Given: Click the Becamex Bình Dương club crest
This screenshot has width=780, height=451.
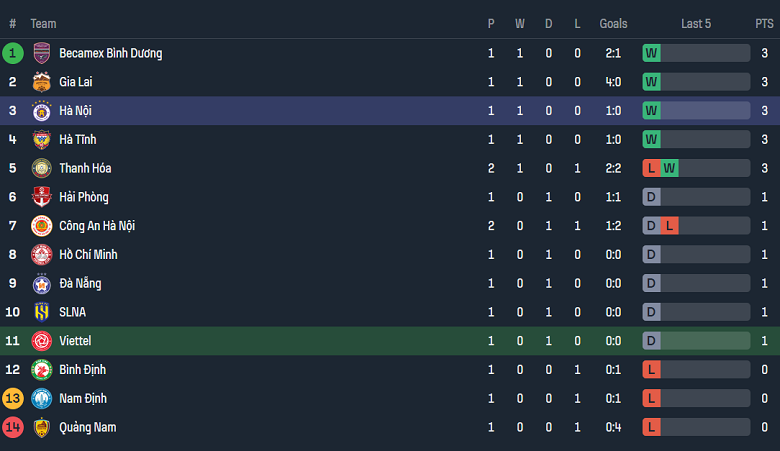Looking at the screenshot, I should coord(42,53).
